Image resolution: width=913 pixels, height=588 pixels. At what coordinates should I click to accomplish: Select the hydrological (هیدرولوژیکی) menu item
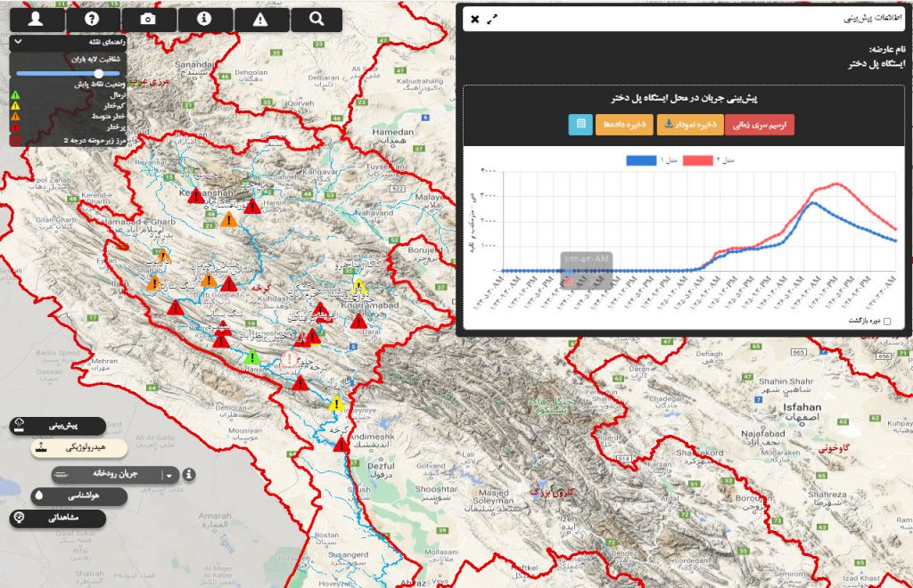79,447
